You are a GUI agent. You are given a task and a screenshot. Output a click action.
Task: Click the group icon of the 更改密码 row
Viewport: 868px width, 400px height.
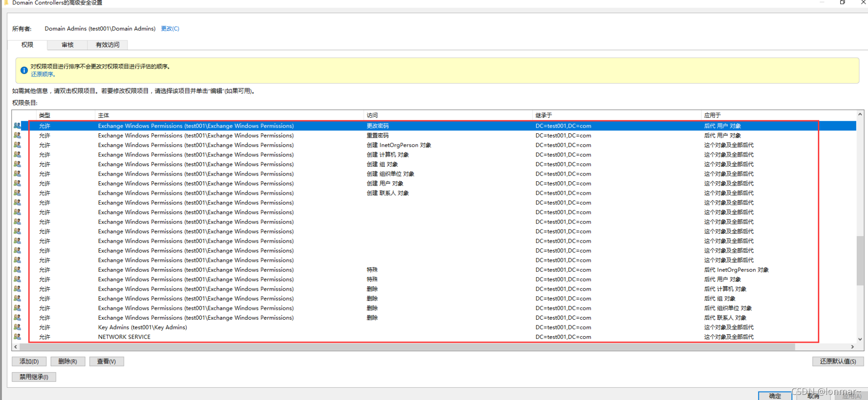(17, 126)
